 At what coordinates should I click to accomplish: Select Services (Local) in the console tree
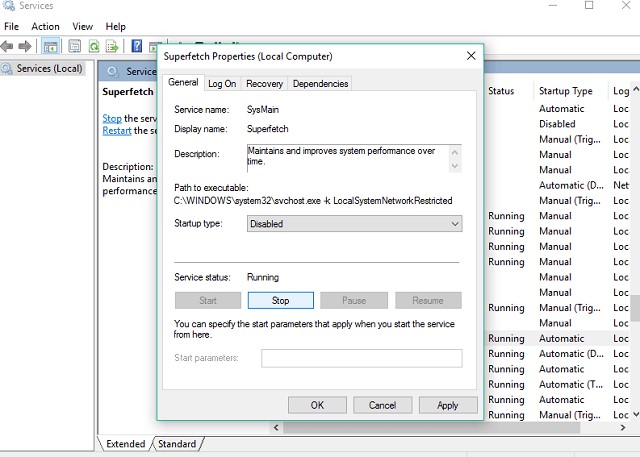(48, 68)
